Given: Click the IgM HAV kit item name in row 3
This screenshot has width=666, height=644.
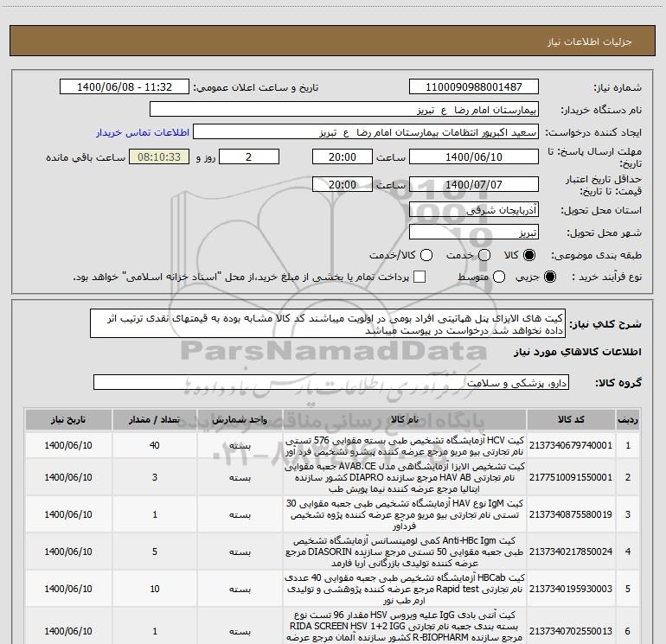Looking at the screenshot, I should tap(405, 514).
